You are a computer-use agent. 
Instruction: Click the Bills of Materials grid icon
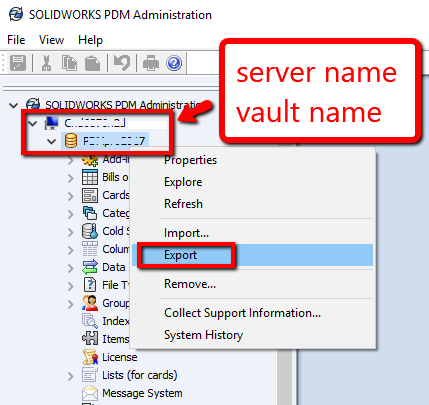click(90, 177)
